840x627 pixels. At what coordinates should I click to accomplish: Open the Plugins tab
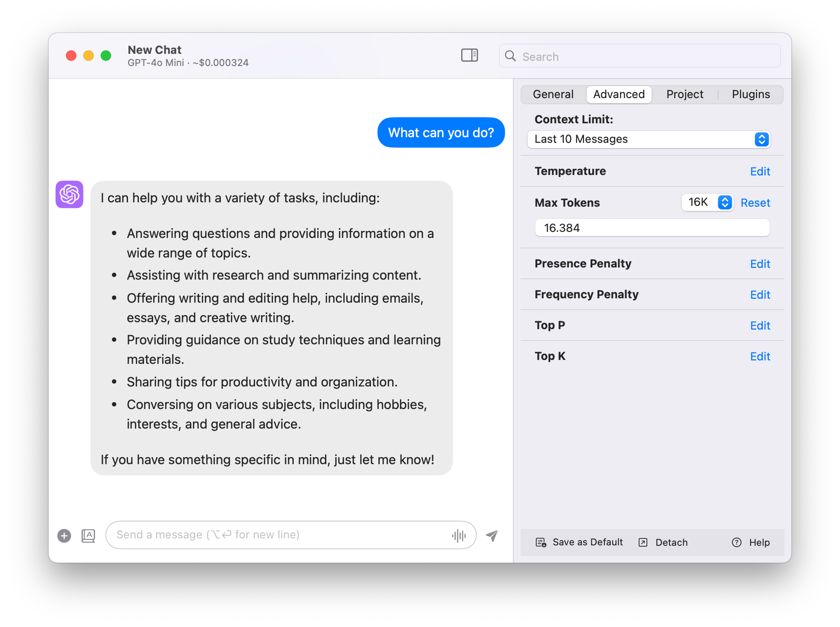pos(751,94)
